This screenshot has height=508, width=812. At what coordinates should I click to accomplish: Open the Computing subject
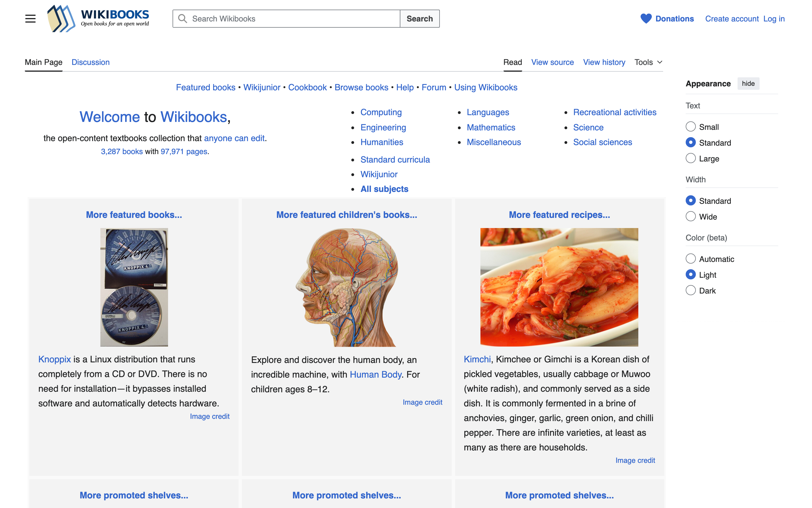click(x=381, y=112)
